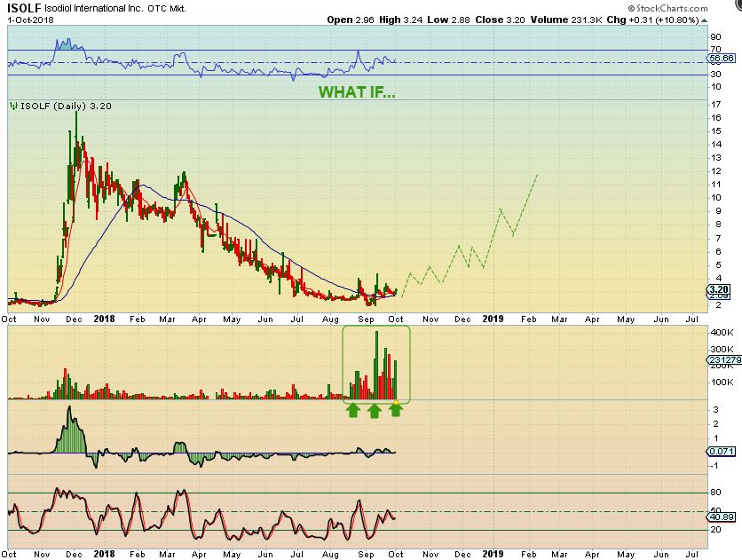Viewport: 742px width, 560px height.
Task: Click the Open 2.96 value
Action: pos(351,20)
